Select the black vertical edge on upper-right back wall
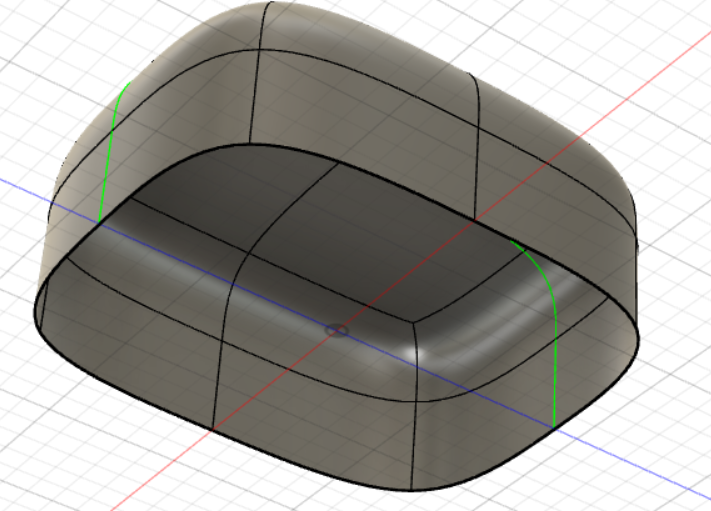This screenshot has height=511, width=711. coord(477,150)
